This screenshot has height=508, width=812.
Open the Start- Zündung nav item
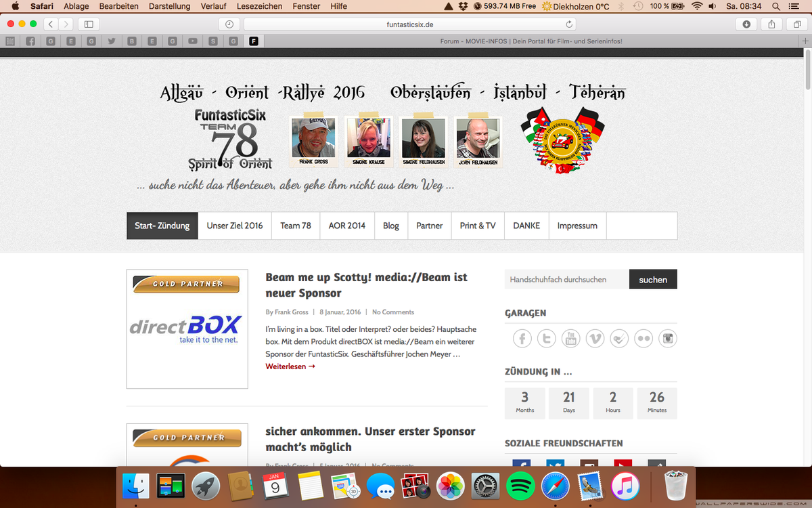coord(162,226)
